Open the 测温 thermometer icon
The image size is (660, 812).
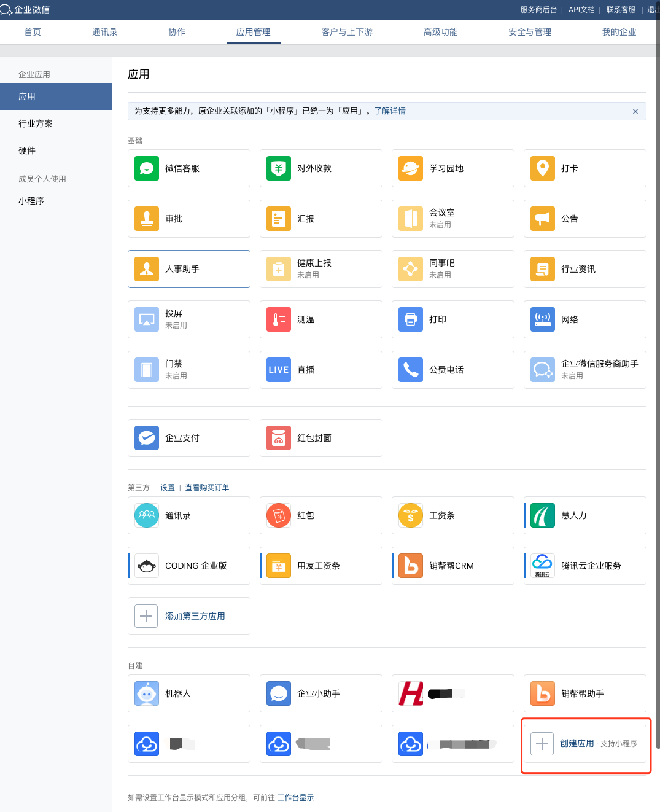tap(279, 319)
